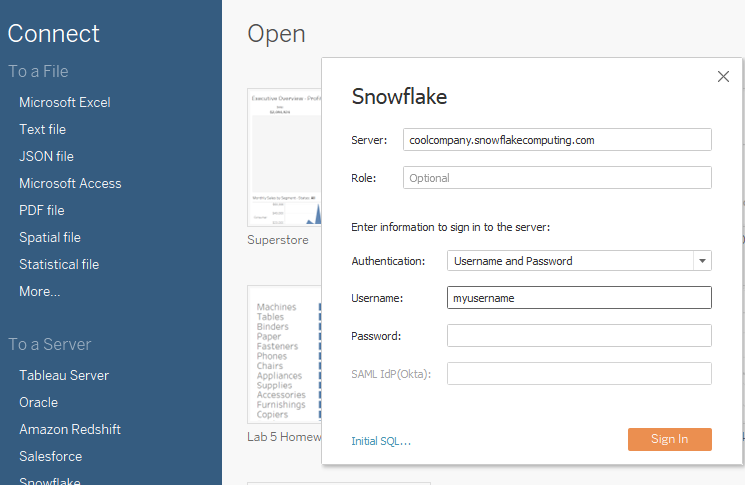Open the Superstore workbook thumbnail

coord(285,157)
